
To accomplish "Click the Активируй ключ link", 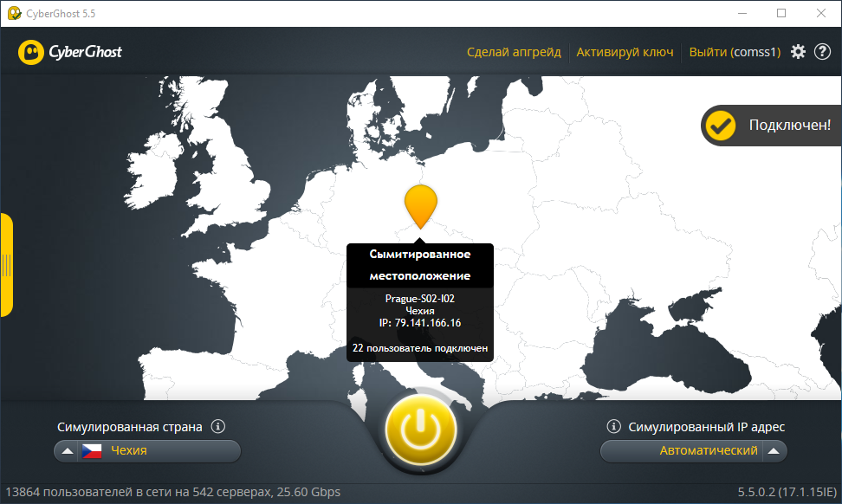I will pyautogui.click(x=625, y=52).
